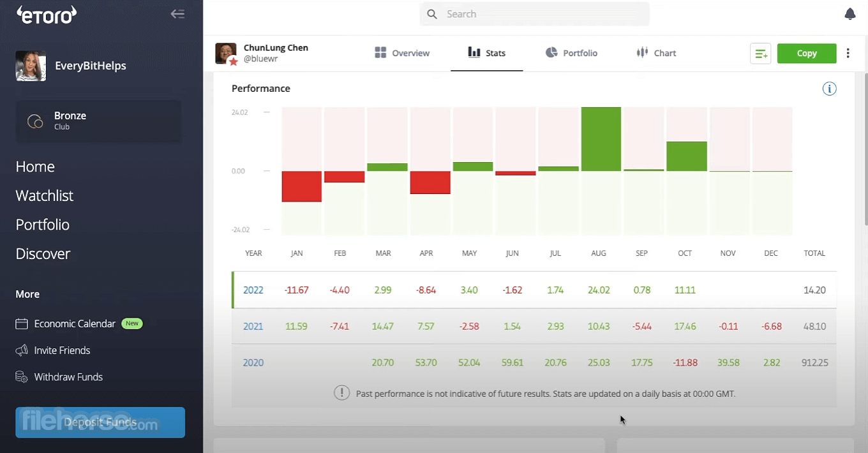Click the ChunLung Chen name
The height and width of the screenshot is (453, 868).
pyautogui.click(x=276, y=48)
